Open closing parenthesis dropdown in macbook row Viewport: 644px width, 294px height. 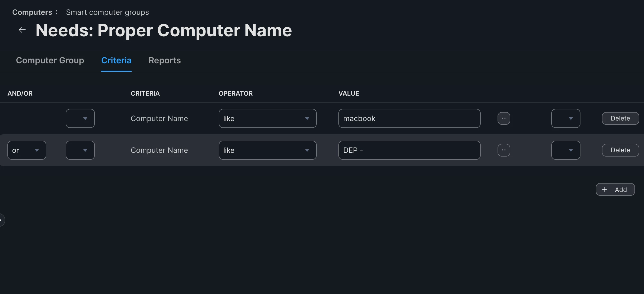click(566, 118)
